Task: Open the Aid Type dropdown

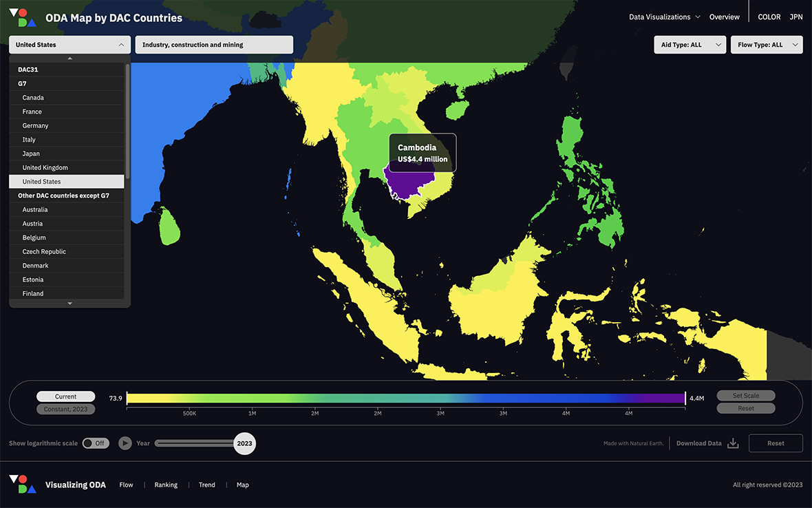Action: 690,45
